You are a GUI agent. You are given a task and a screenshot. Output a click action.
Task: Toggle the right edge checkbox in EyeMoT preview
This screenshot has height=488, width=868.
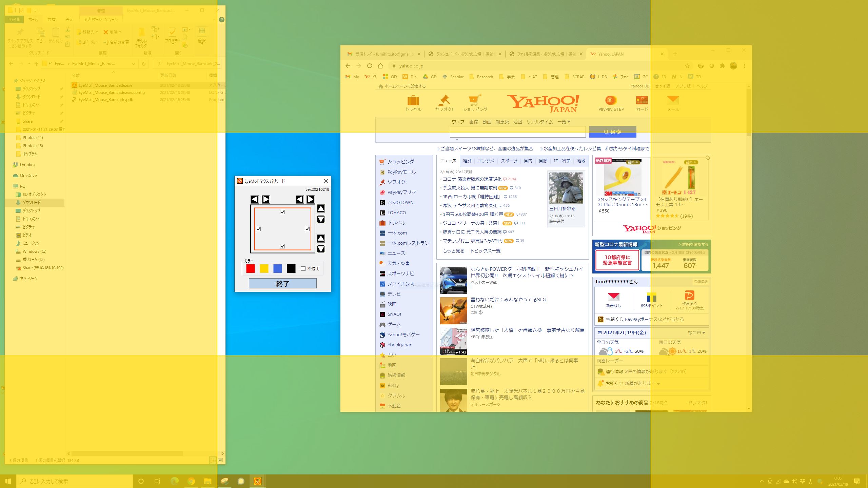pyautogui.click(x=307, y=229)
